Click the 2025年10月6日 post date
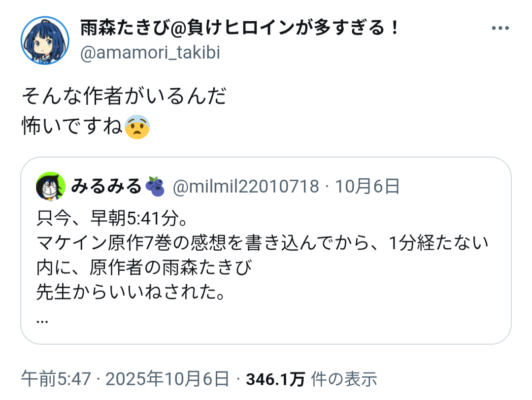 pos(167,379)
